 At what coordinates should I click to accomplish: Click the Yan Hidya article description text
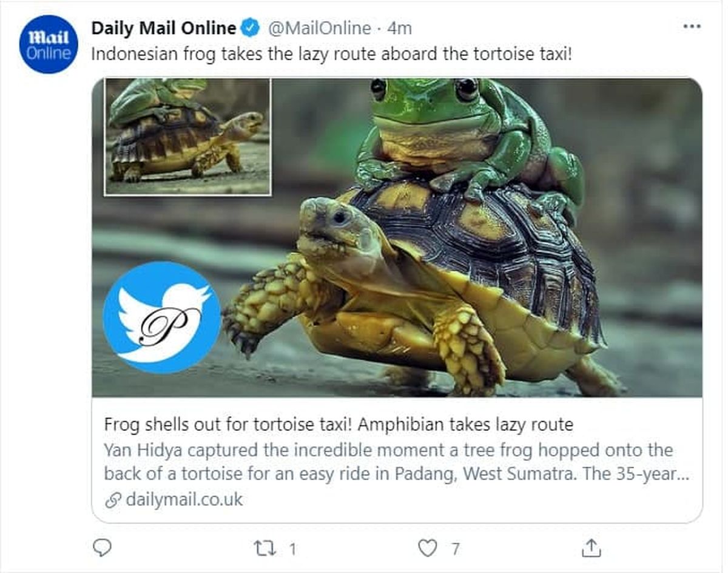[x=388, y=462]
